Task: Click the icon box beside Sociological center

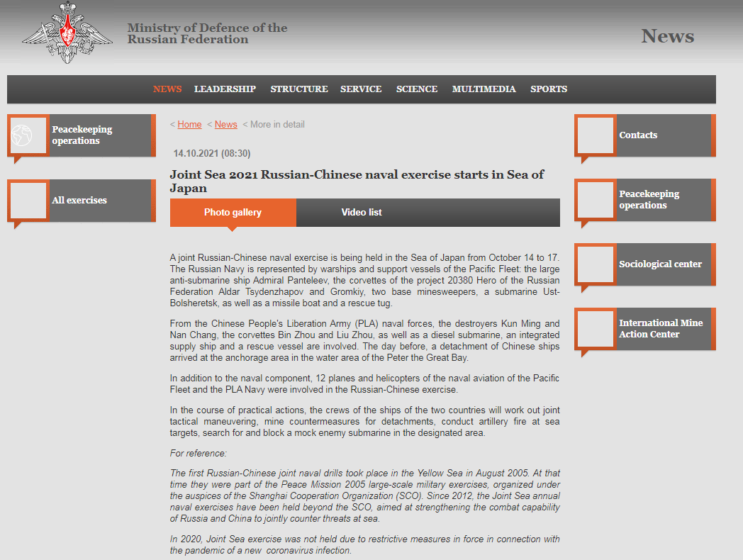Action: [595, 264]
